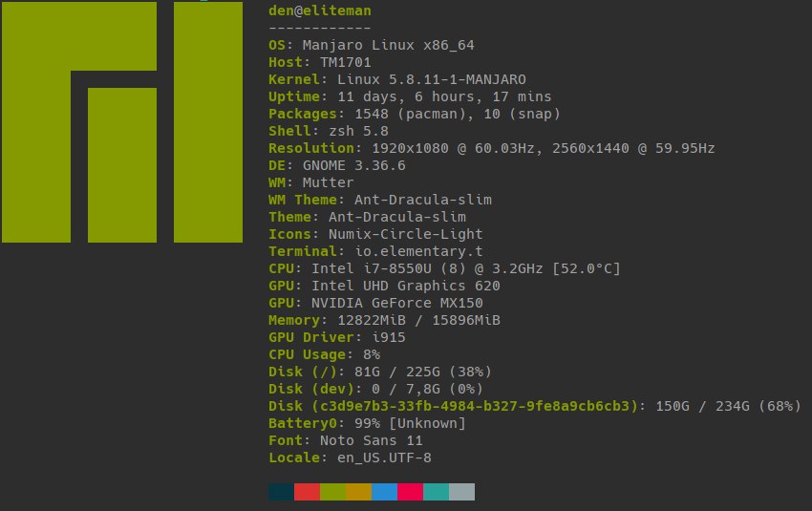Image resolution: width=812 pixels, height=511 pixels.
Task: Select the WM line reading Mutter
Action: 310,182
